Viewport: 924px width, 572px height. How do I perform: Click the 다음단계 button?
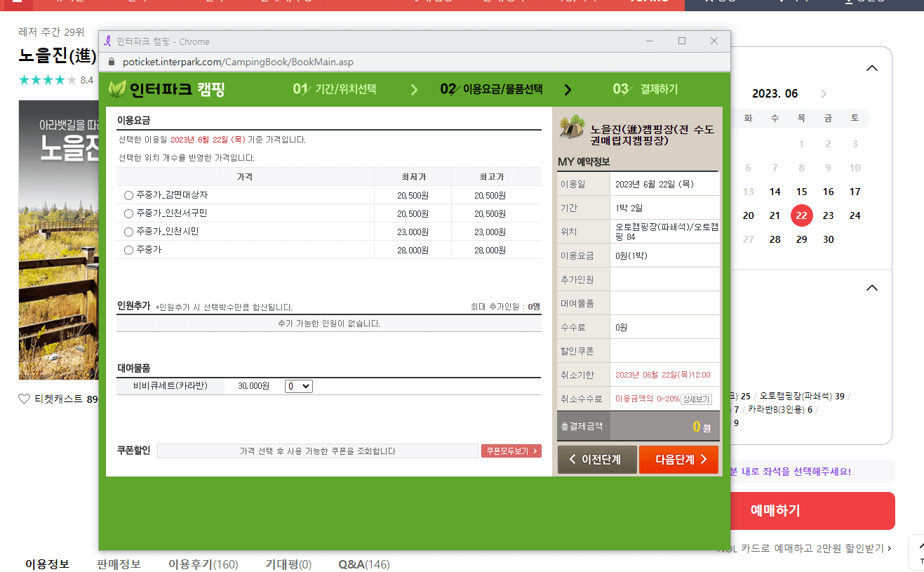coord(678,460)
